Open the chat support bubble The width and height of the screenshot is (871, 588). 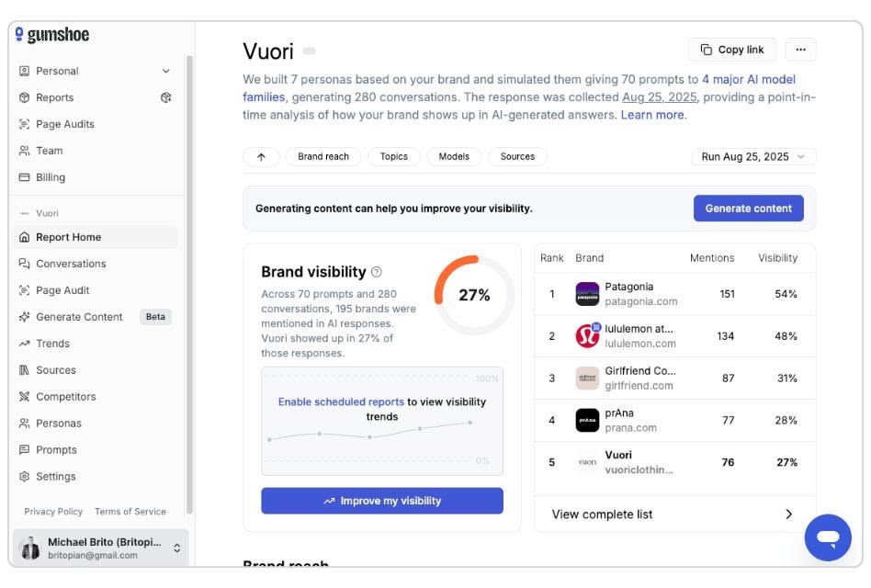828,537
